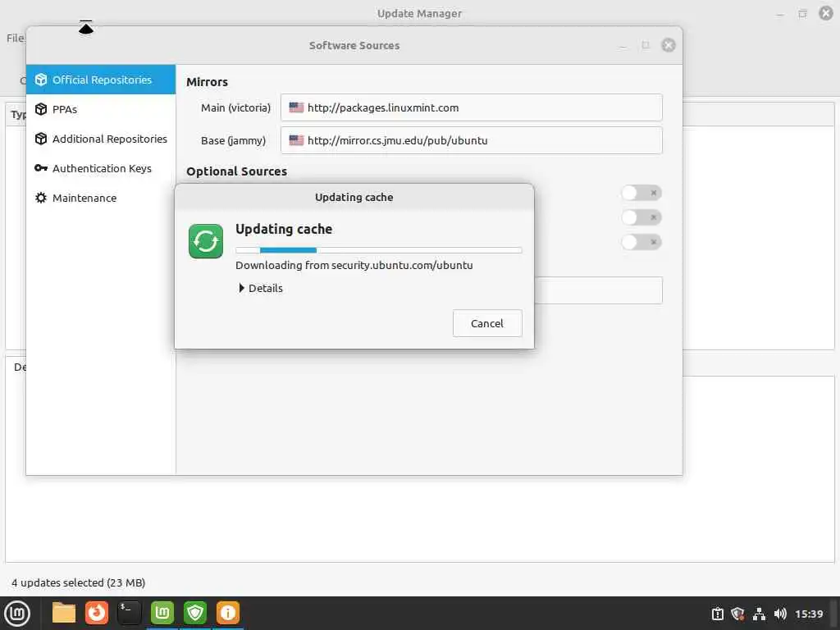Open the Authentication Keys section
This screenshot has width=840, height=630.
[x=101, y=168]
